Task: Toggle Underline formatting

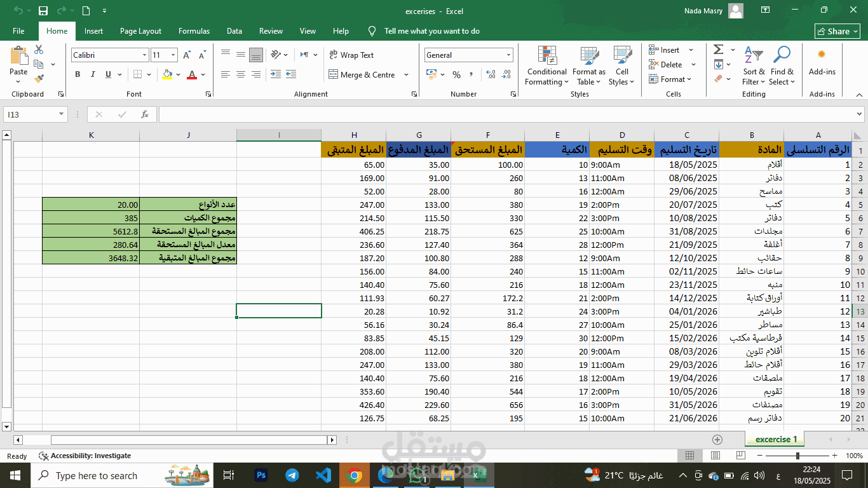Action: [x=109, y=75]
